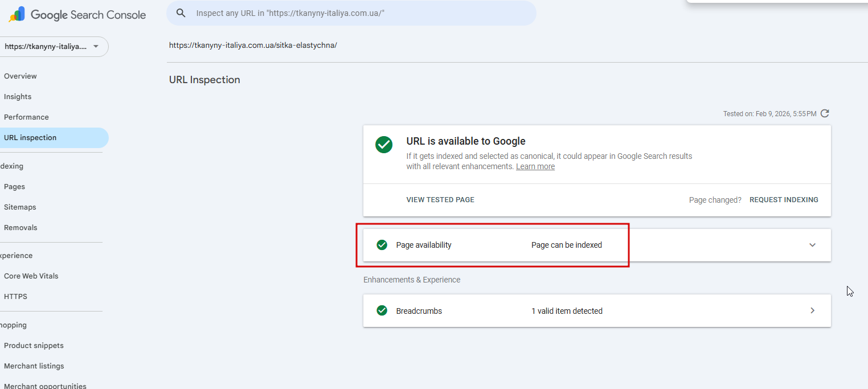Image resolution: width=868 pixels, height=389 pixels.
Task: Go to the Overview menu item
Action: coord(21,76)
